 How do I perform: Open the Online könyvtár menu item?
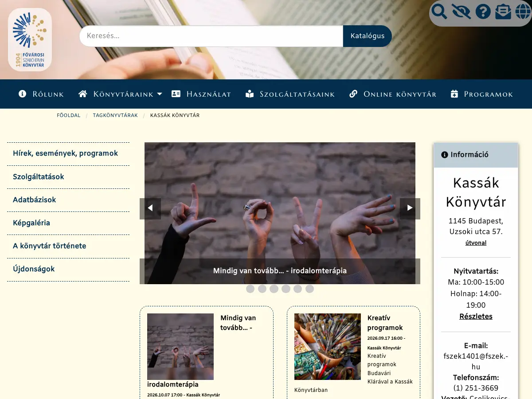(x=393, y=94)
